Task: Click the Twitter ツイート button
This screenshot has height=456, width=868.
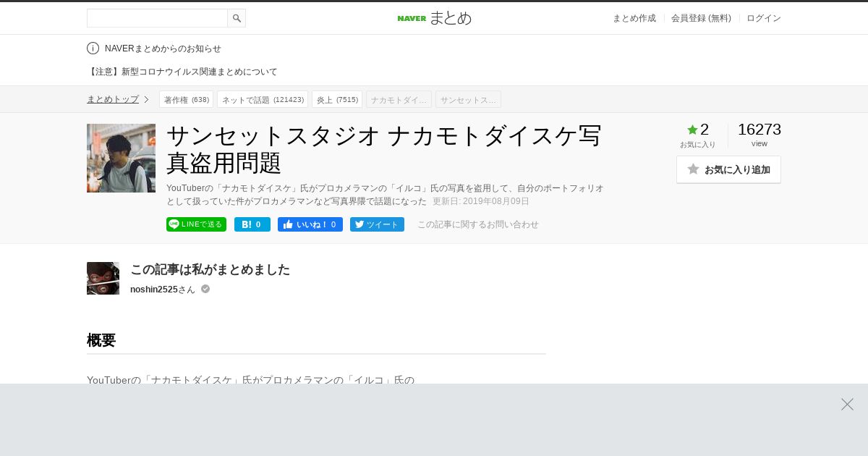Action: (x=377, y=224)
